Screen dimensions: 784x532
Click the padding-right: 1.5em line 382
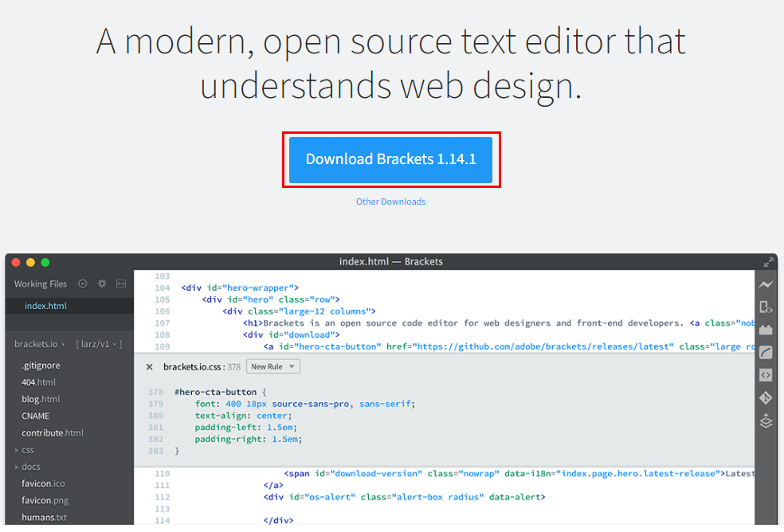click(249, 439)
